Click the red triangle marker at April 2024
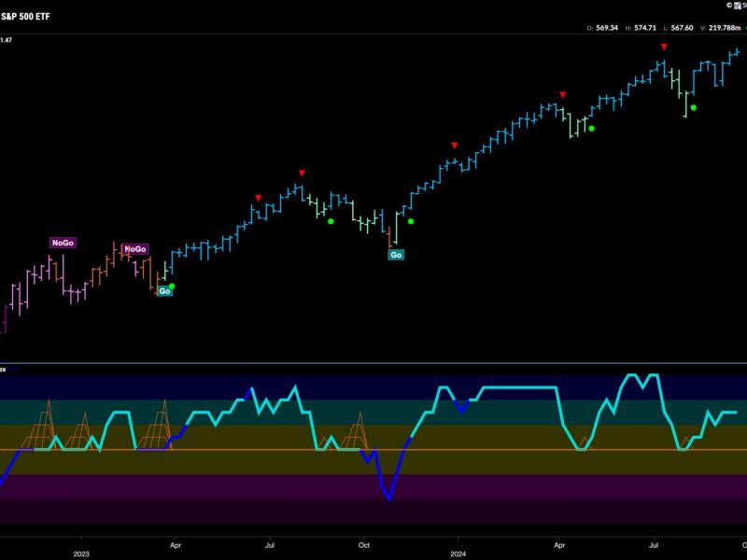 pyautogui.click(x=563, y=95)
